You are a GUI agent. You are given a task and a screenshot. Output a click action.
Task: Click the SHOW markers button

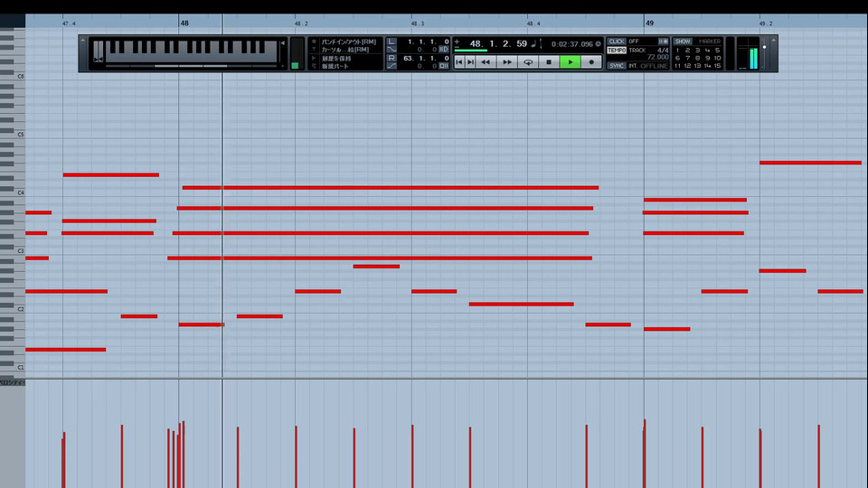tap(683, 42)
